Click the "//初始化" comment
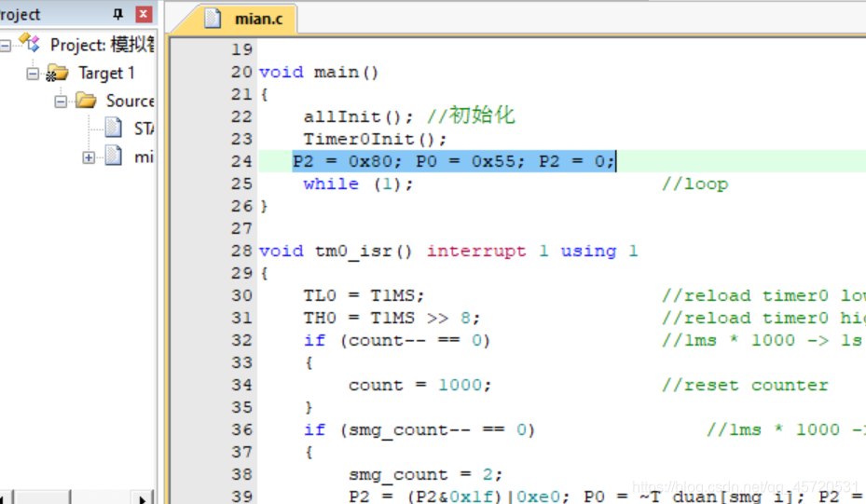Screen dimensions: 866x504 click(x=471, y=116)
